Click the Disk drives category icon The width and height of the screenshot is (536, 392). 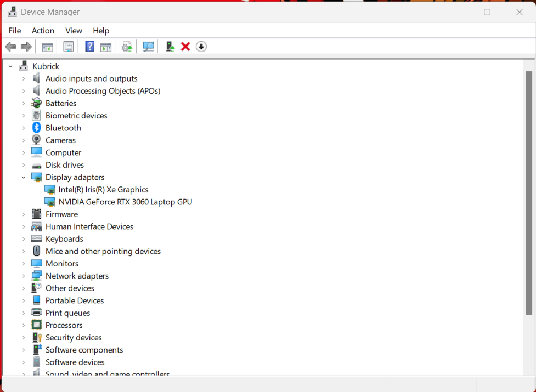(x=37, y=166)
